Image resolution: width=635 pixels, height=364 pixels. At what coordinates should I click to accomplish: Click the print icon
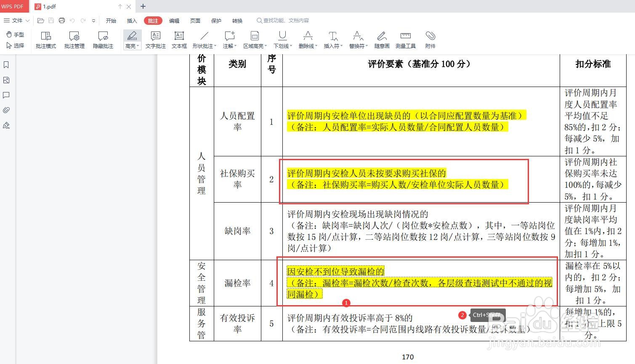[x=62, y=21]
